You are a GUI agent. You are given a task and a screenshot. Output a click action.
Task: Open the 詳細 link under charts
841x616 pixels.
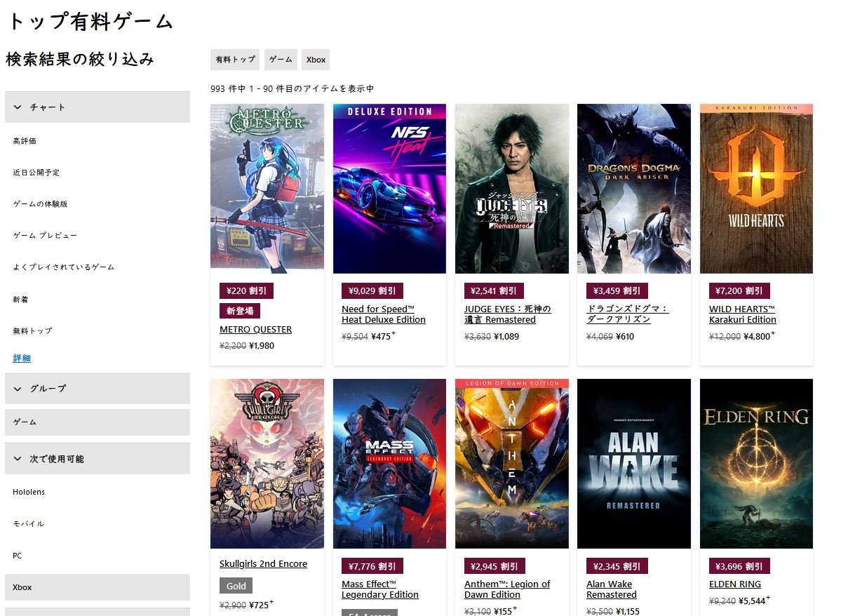(22, 358)
